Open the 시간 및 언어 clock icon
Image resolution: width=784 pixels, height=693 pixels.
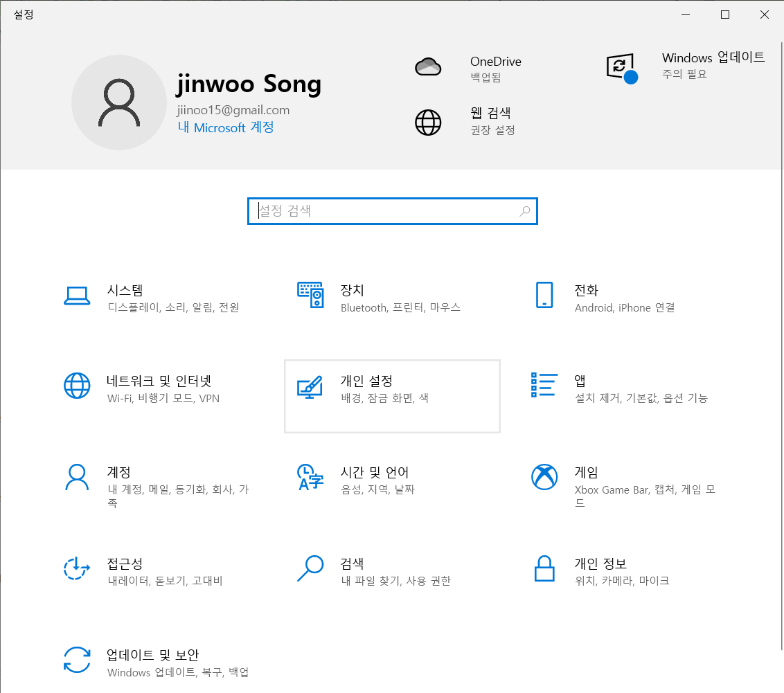coord(310,477)
